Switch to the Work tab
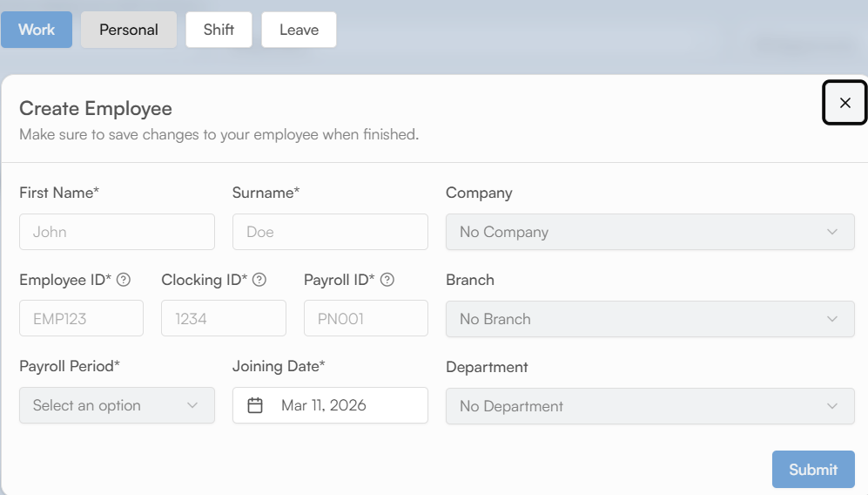Image resolution: width=868 pixels, height=495 pixels. [37, 30]
